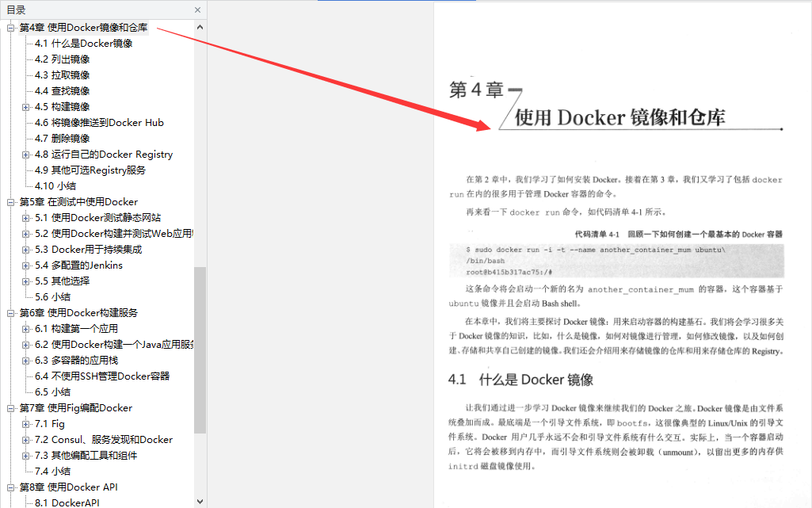Open 4.6 将镜像推送到Docker Hub bookmark
This screenshot has height=508, width=812.
(x=100, y=123)
